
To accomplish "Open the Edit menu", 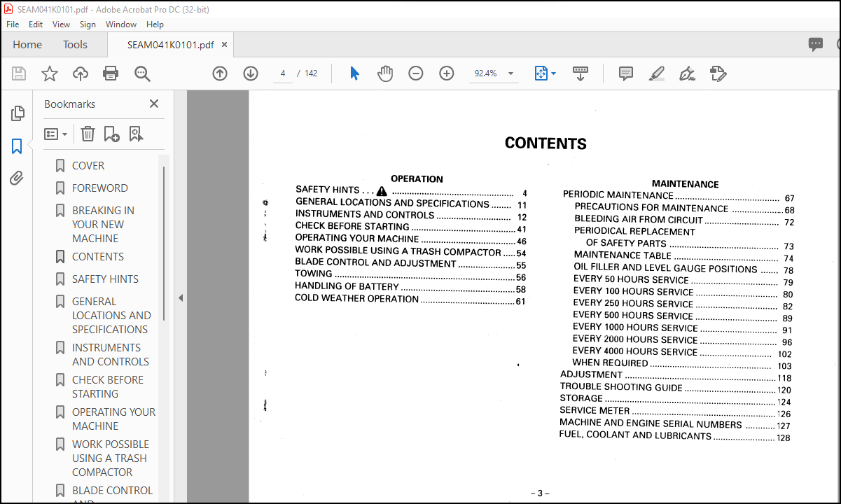I will (36, 24).
